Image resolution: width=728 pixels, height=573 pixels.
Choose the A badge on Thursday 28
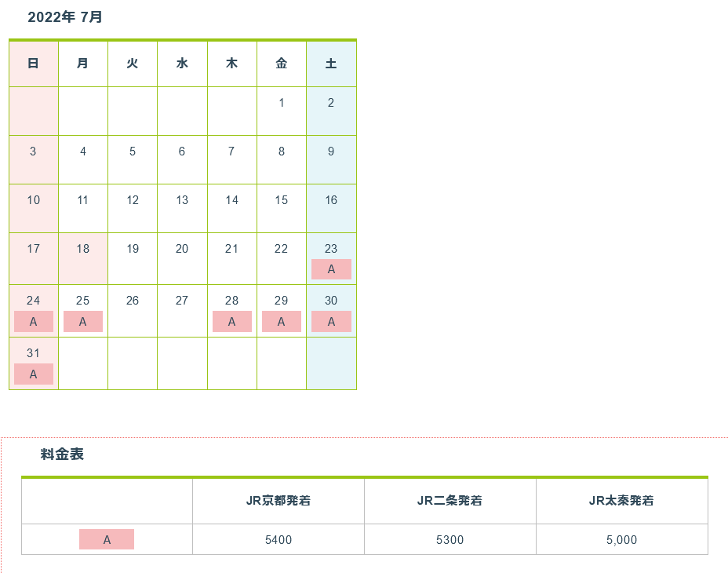(232, 322)
